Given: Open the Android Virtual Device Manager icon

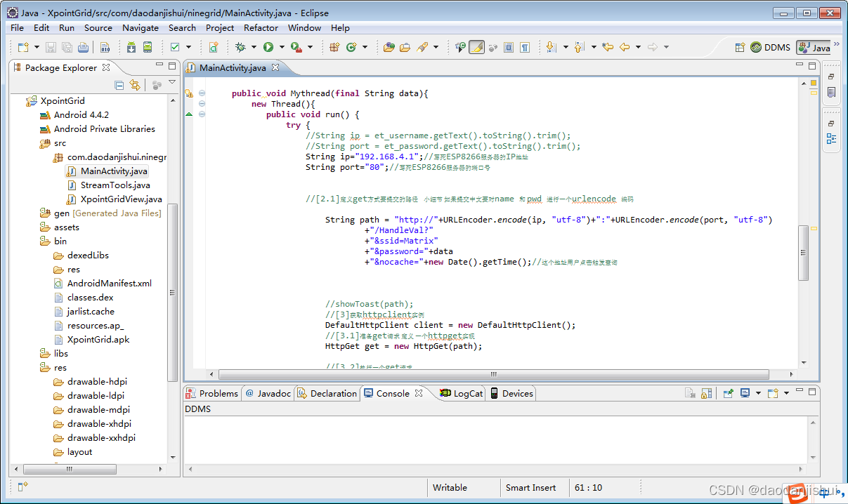Looking at the screenshot, I should click(x=148, y=47).
